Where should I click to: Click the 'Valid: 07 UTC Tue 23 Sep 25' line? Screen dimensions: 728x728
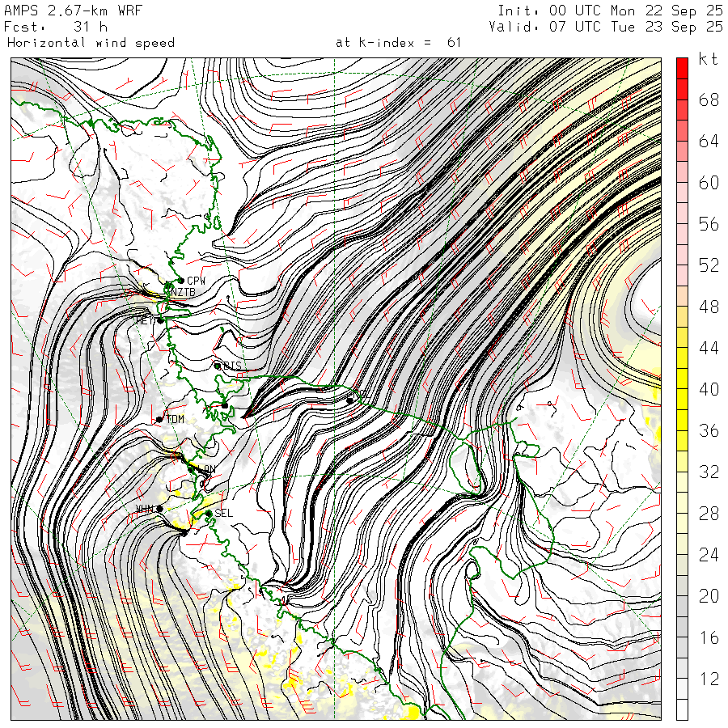tap(605, 27)
